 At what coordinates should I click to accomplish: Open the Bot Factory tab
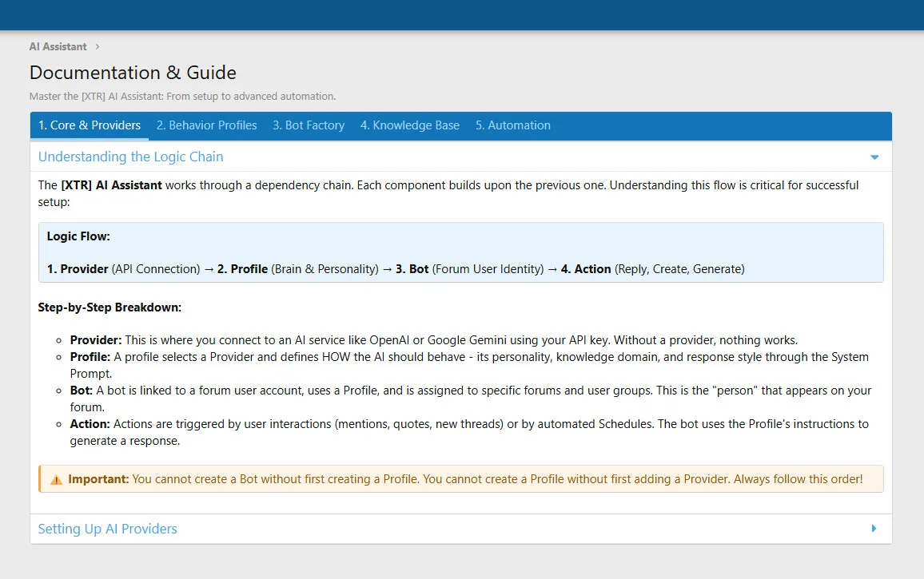click(309, 125)
